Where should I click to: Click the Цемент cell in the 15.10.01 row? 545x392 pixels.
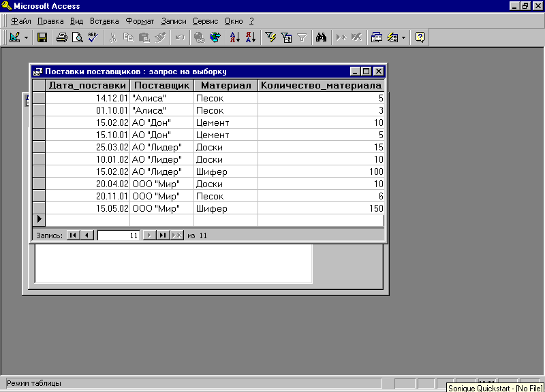[225, 135]
